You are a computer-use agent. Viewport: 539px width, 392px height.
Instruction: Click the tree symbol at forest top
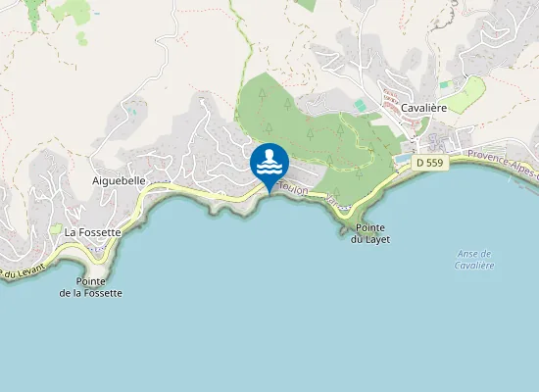263,93
